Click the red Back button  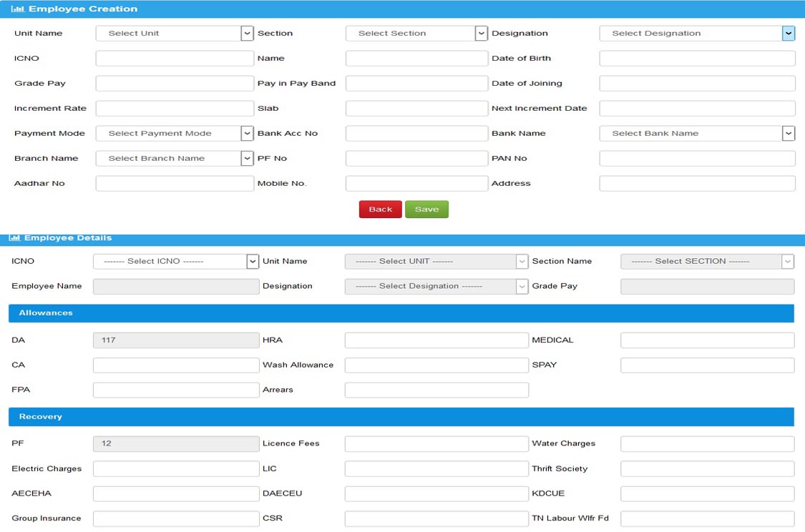(380, 210)
